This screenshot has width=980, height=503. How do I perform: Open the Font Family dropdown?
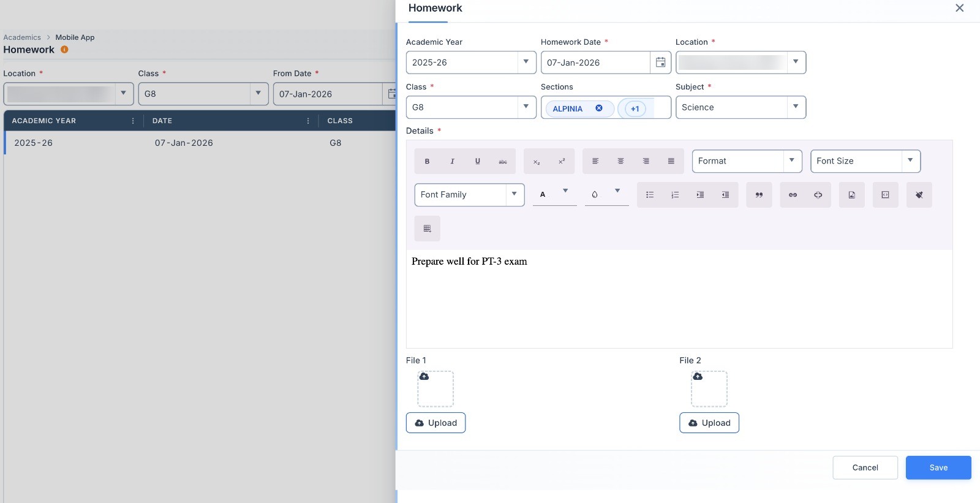pos(469,195)
